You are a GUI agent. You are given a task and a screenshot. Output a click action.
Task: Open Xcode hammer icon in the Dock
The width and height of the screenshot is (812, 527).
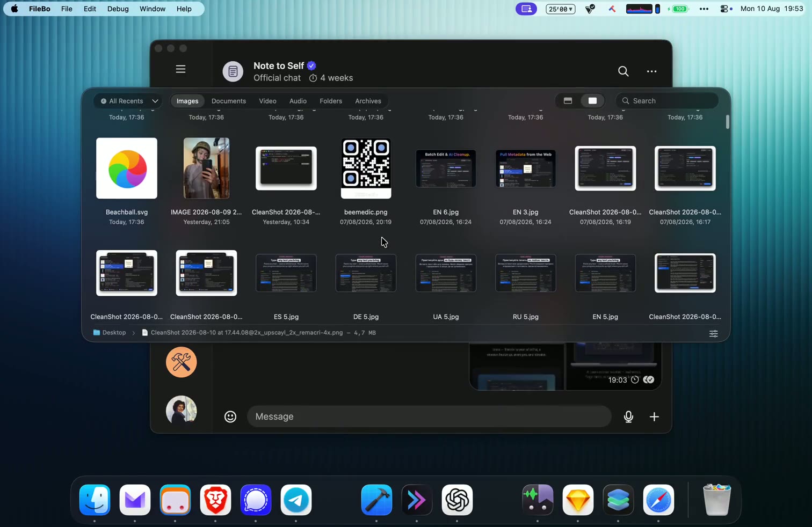[x=376, y=500]
